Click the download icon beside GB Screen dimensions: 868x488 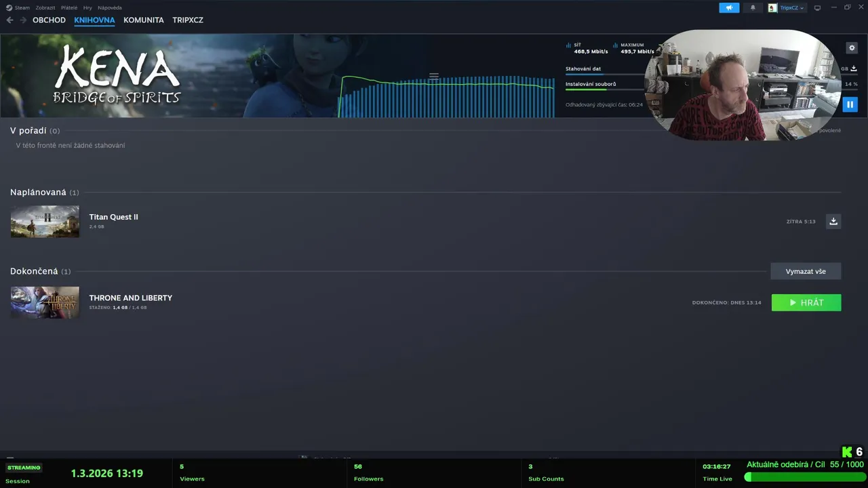tap(854, 68)
